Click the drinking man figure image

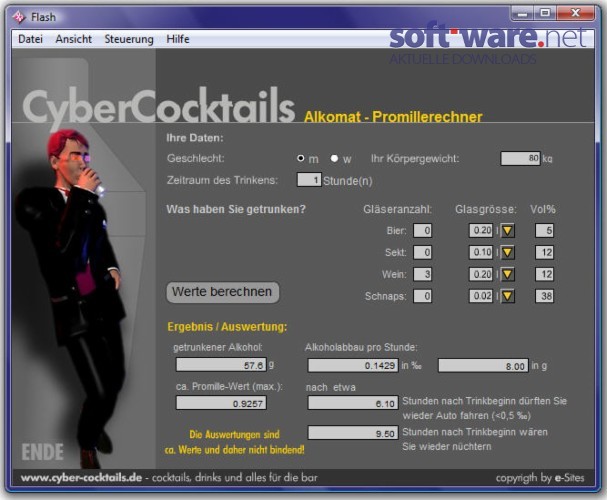(70, 298)
